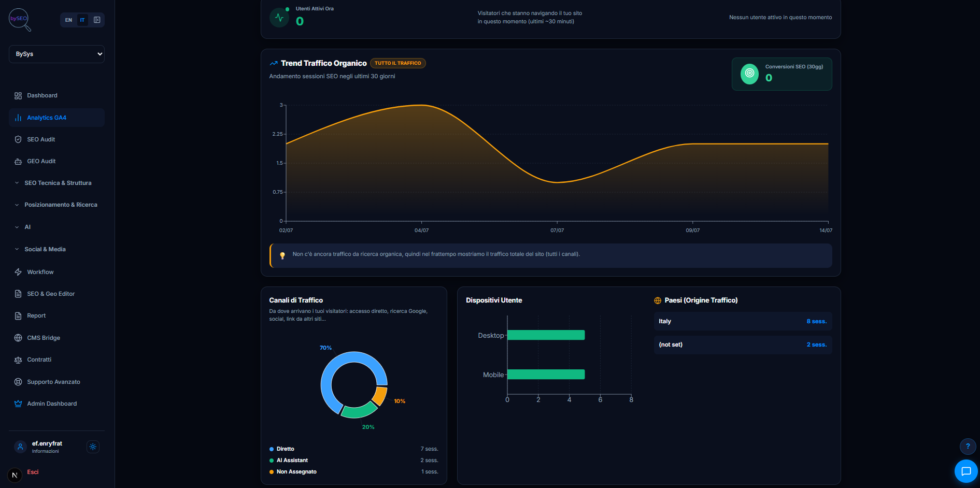Click the 07/07 chart axis marker

coord(557,230)
